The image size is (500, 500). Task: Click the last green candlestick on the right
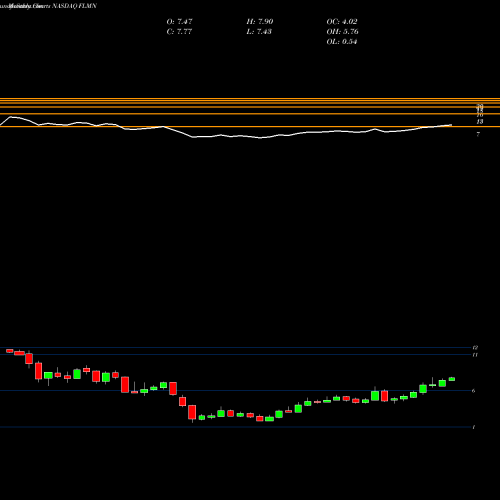pyautogui.click(x=452, y=379)
